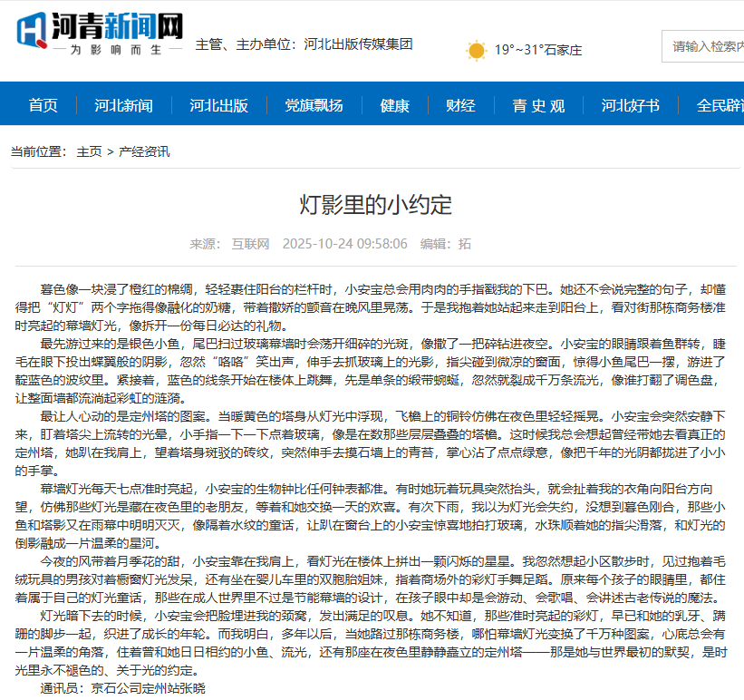
Task: Click the article title 灯影里的小约定
Action: tap(372, 201)
